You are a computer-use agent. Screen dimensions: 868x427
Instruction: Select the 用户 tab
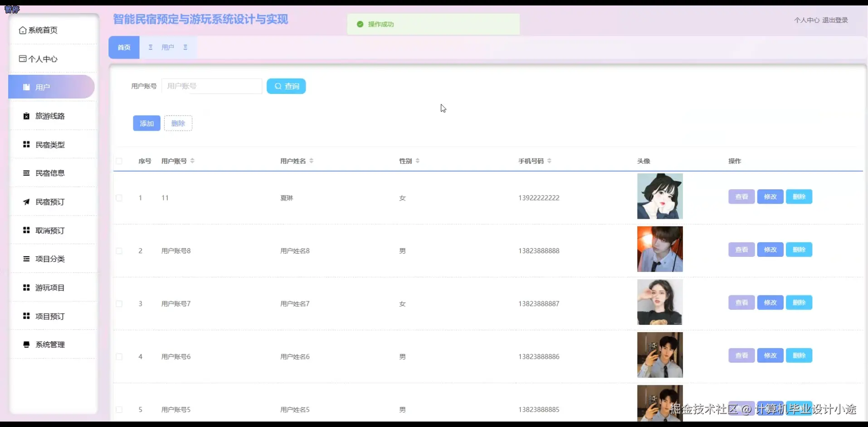click(x=168, y=47)
